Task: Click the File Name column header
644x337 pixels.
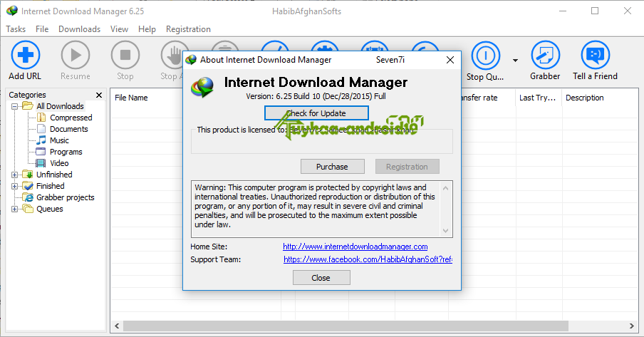Action: pos(131,98)
